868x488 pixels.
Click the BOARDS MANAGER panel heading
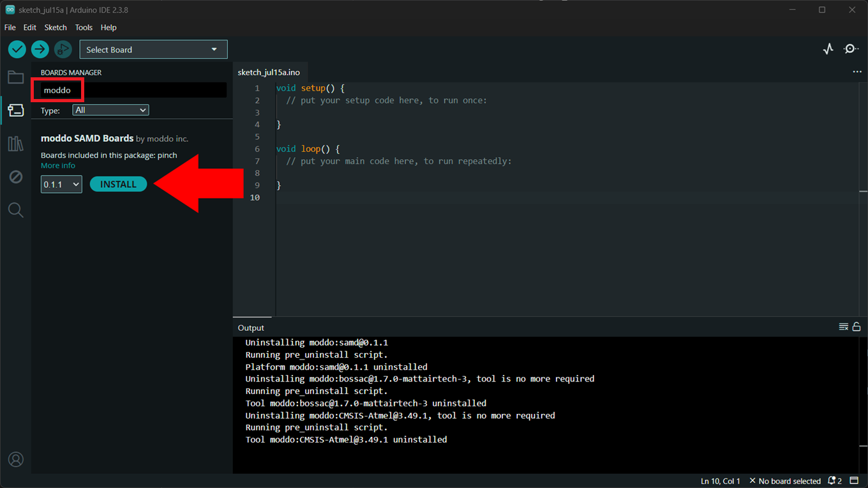click(x=71, y=72)
